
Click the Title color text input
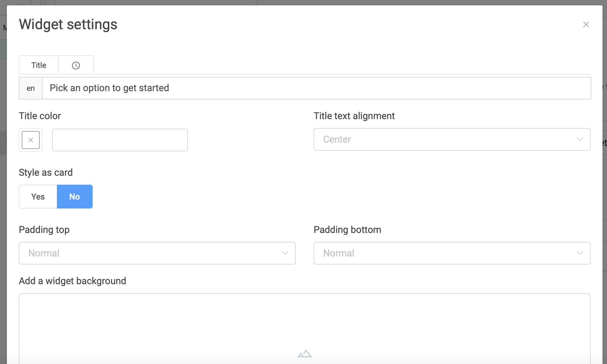[120, 140]
